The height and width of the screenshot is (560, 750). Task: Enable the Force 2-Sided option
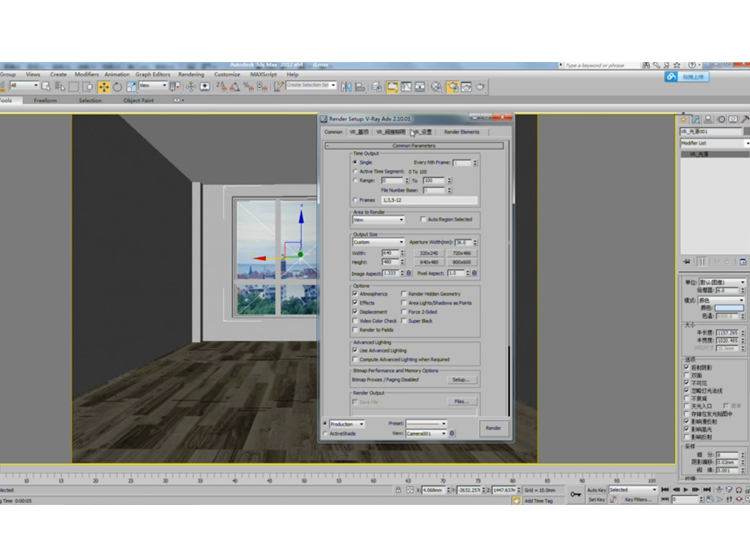(x=404, y=312)
